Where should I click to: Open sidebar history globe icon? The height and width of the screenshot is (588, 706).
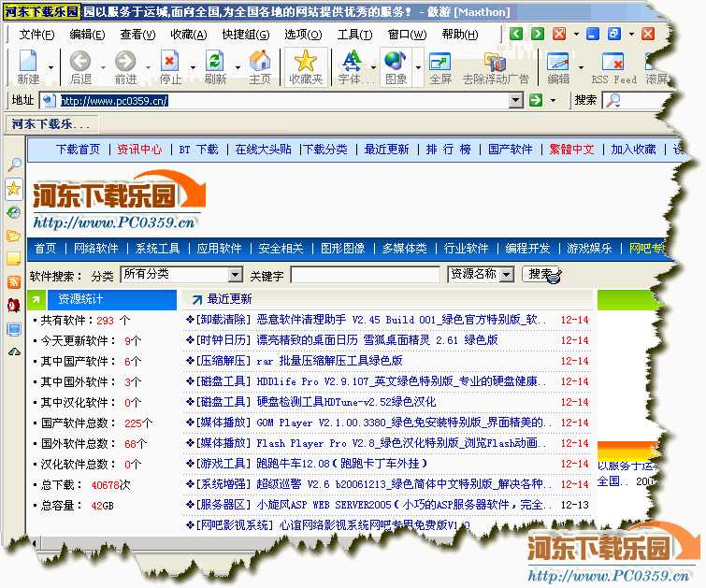(x=14, y=212)
